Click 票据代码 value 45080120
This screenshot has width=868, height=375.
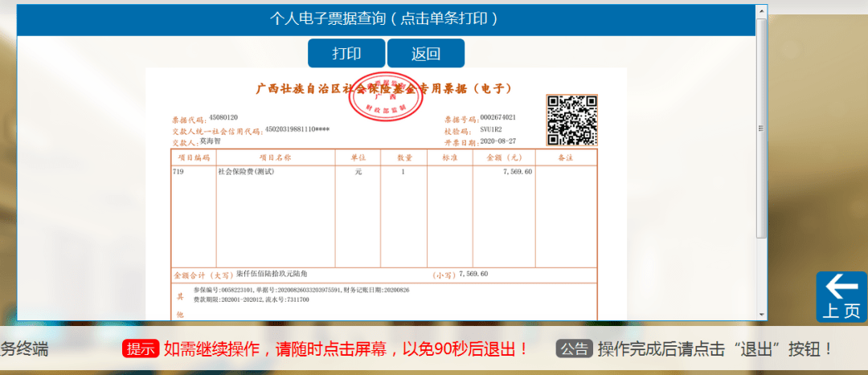pos(223,118)
